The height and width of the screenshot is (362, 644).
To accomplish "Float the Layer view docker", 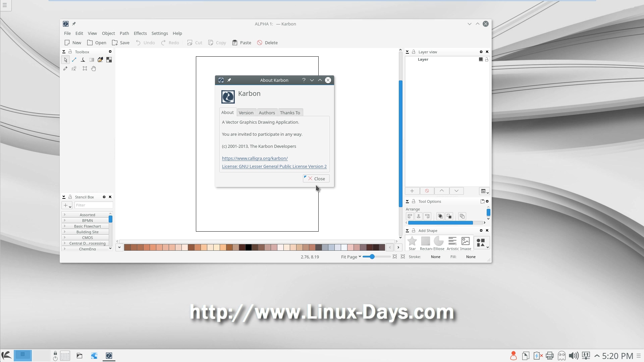I will [481, 52].
